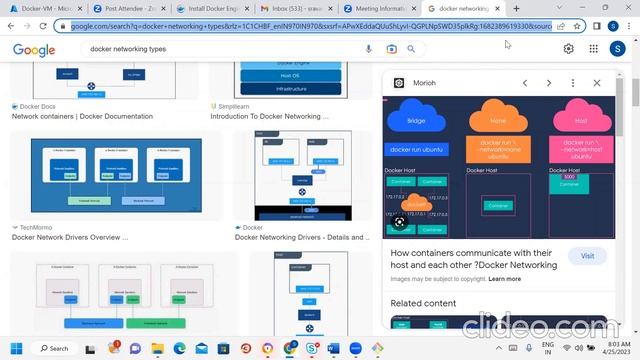The width and height of the screenshot is (640, 360).
Task: Open Docker Networking Drivers Details result
Action: coord(302,237)
